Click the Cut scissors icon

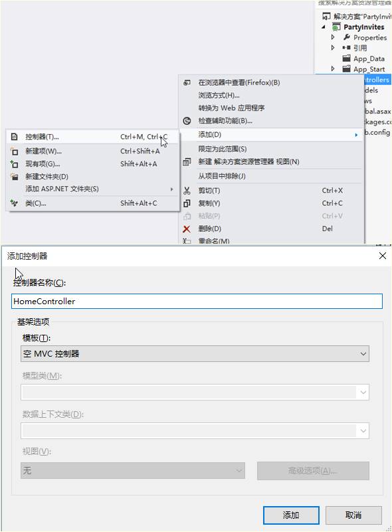point(187,191)
